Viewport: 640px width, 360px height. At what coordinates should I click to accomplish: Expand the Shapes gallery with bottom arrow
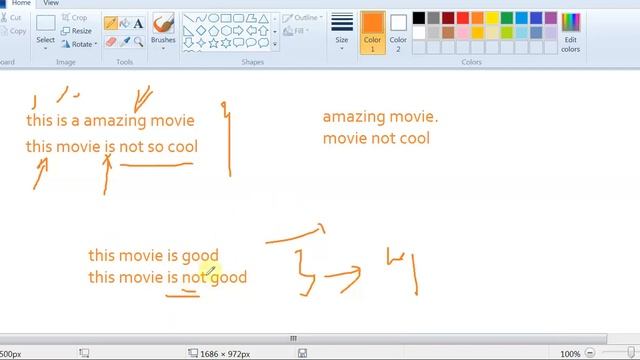click(x=275, y=44)
